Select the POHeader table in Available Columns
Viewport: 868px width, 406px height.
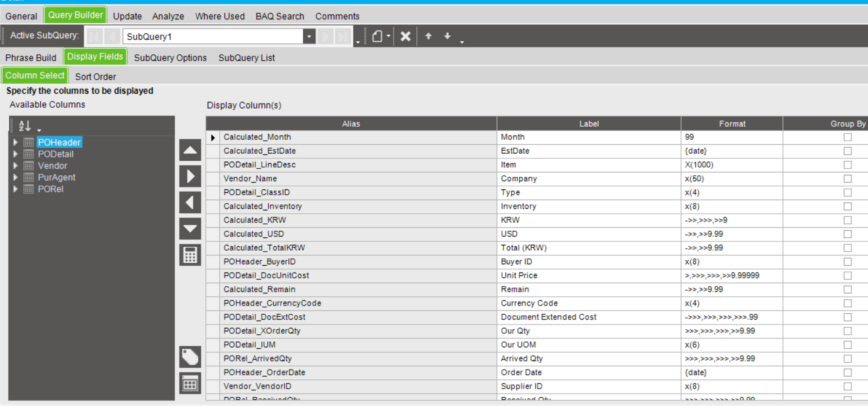[59, 142]
